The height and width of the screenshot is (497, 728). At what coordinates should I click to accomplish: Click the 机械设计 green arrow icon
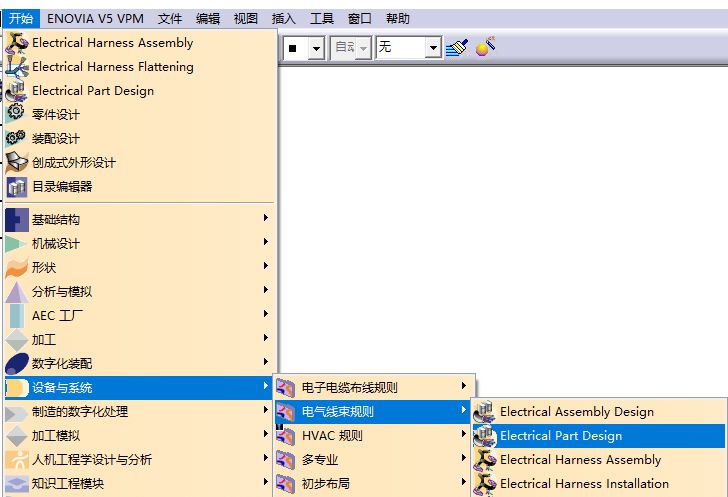click(x=17, y=243)
